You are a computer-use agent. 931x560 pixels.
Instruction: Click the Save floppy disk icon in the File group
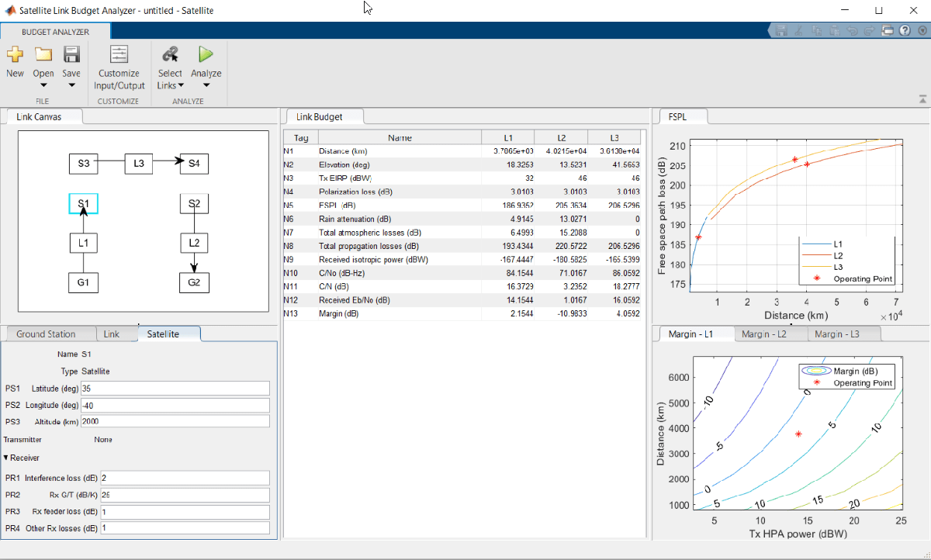(71, 54)
